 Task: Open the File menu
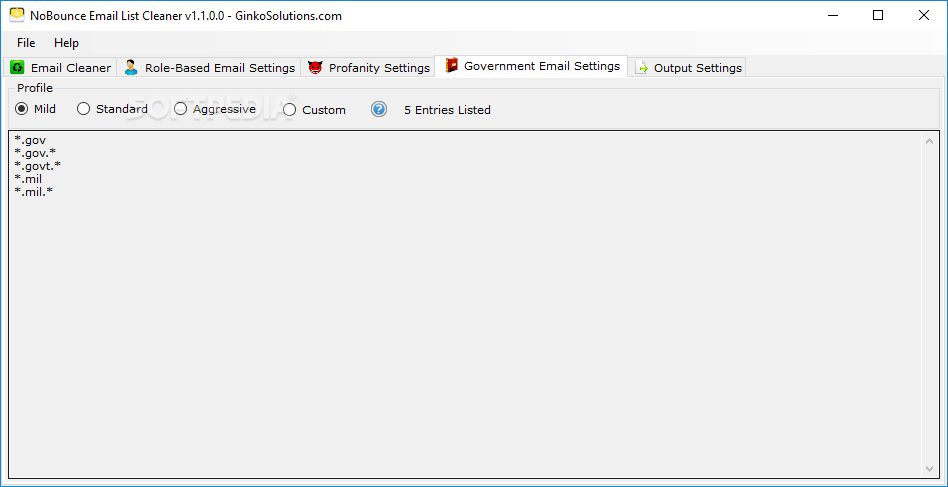(x=26, y=43)
